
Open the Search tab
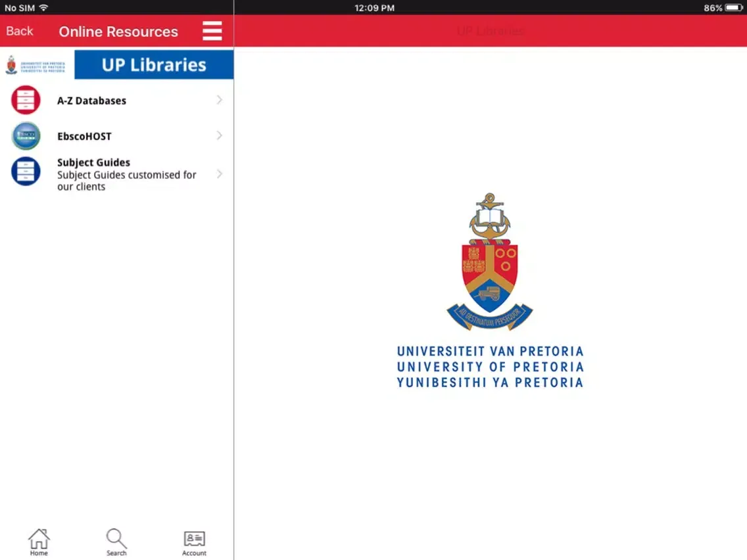[x=116, y=542]
